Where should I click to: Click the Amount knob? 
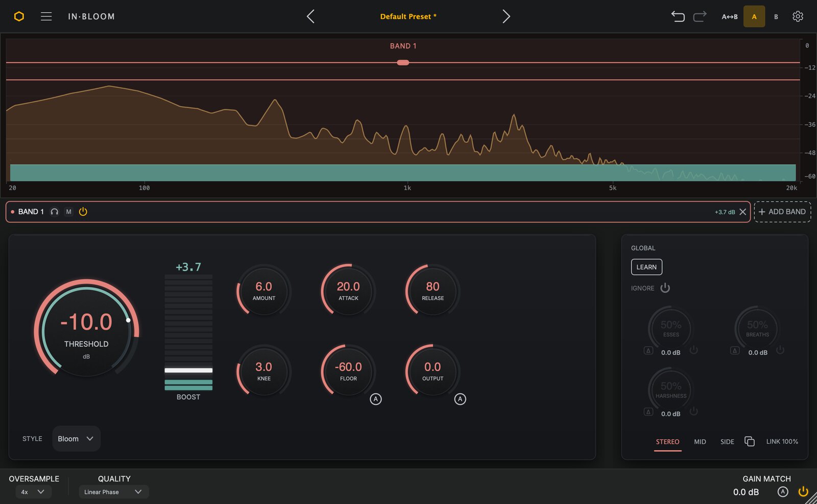(264, 291)
